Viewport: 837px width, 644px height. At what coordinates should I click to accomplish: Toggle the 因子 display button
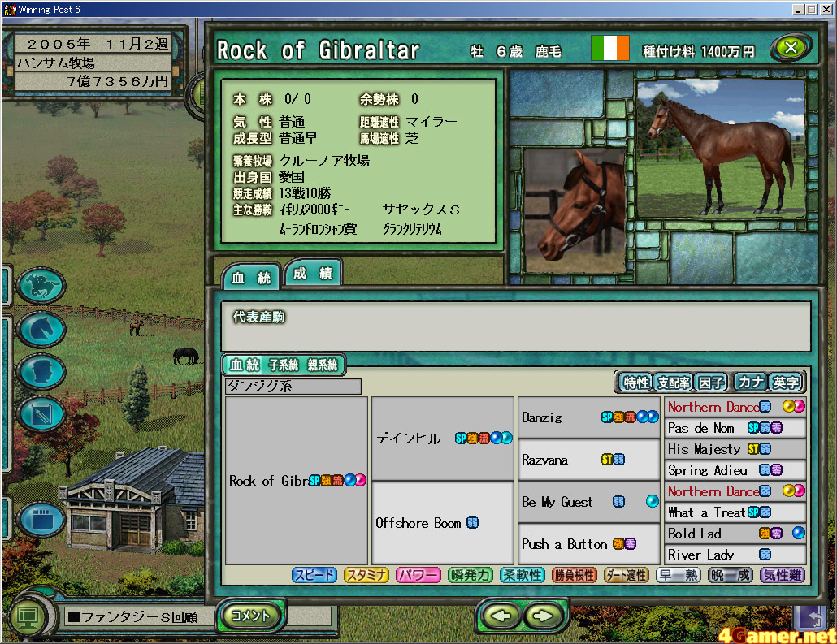coord(711,382)
